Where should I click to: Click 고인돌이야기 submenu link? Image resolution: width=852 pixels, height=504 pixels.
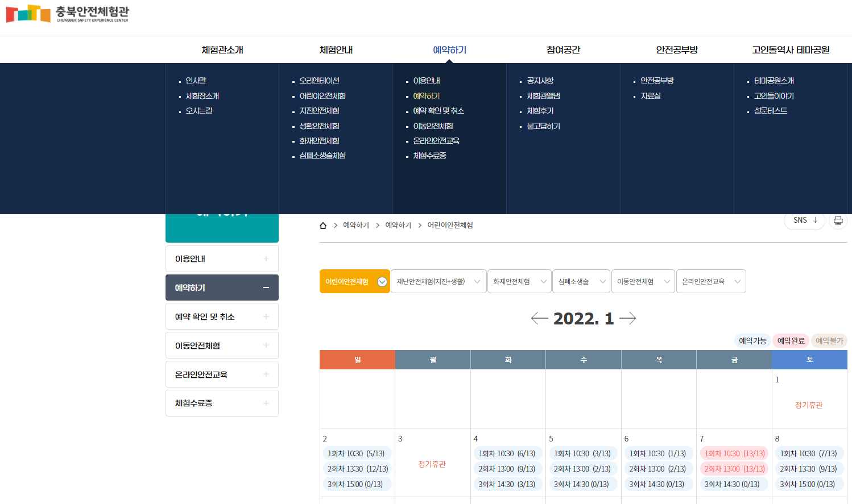tap(774, 96)
